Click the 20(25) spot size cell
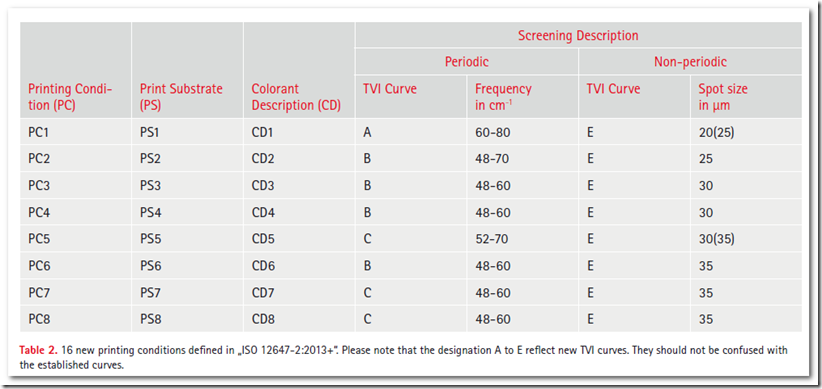Screen dimensions: 822x389 coord(716,133)
